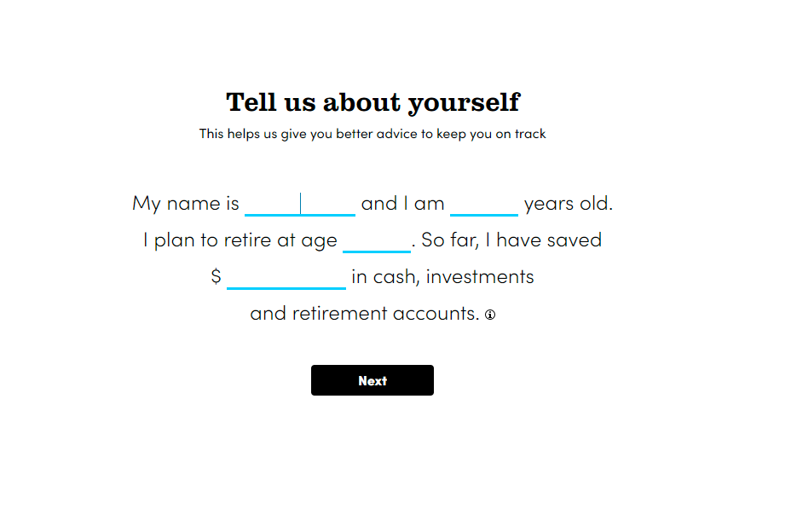Image resolution: width=797 pixels, height=532 pixels.
Task: Select the cash and investments amount blank
Action: click(286, 276)
